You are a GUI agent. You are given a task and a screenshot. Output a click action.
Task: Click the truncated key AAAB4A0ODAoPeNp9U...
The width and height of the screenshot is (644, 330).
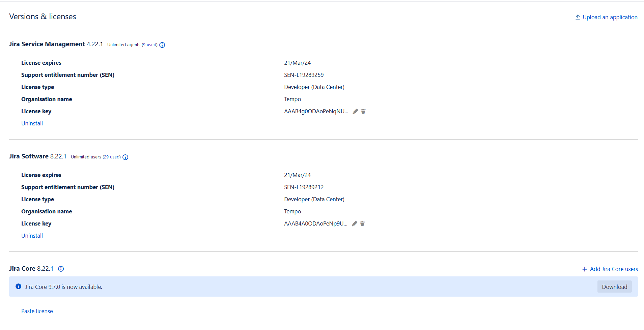click(315, 224)
